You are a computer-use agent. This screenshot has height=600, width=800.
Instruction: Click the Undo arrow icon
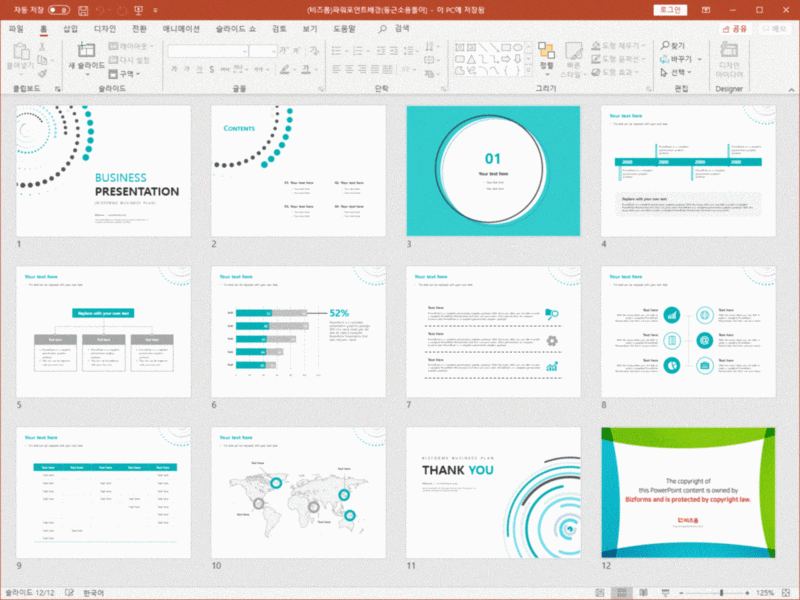tap(101, 10)
